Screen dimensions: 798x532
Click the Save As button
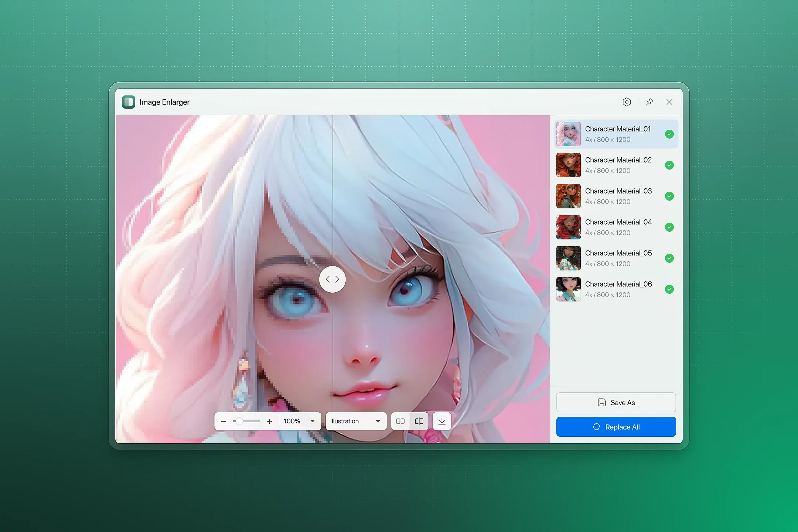tap(616, 402)
